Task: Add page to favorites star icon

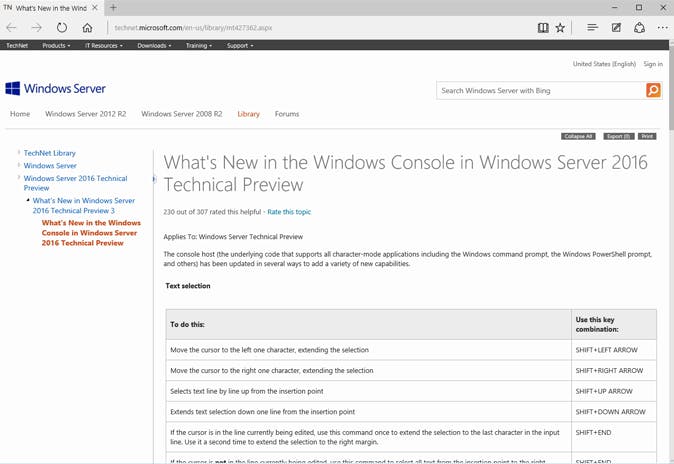Action: click(560, 28)
